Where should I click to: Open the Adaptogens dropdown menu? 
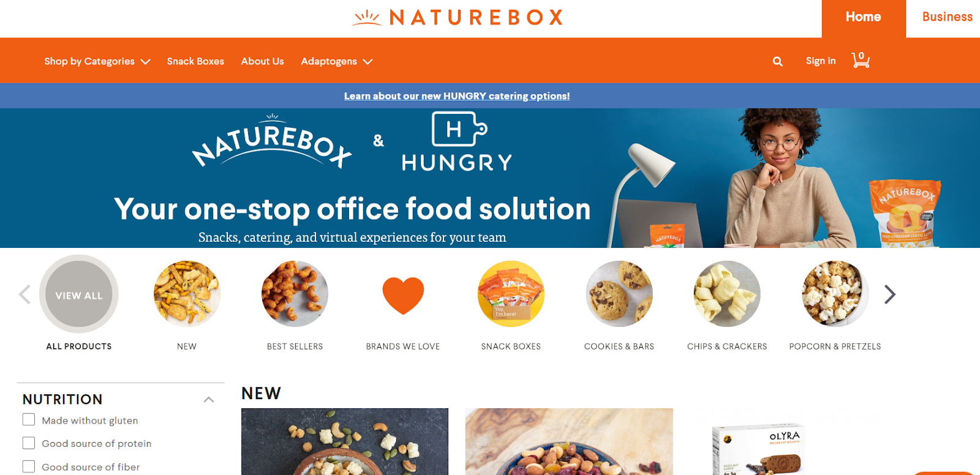tap(337, 61)
